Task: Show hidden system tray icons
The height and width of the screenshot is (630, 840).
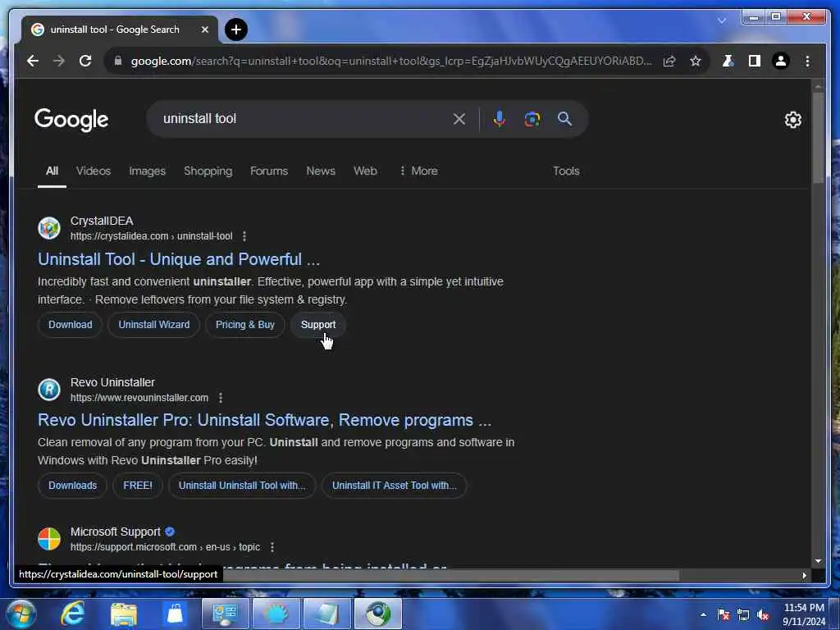Action: [703, 614]
